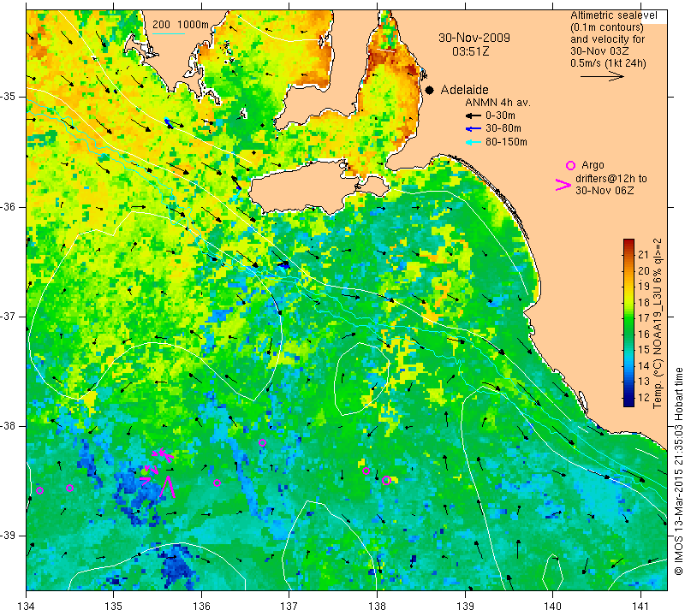Click the blue mooring arrow near 135.6, -35.2

pos(168,123)
